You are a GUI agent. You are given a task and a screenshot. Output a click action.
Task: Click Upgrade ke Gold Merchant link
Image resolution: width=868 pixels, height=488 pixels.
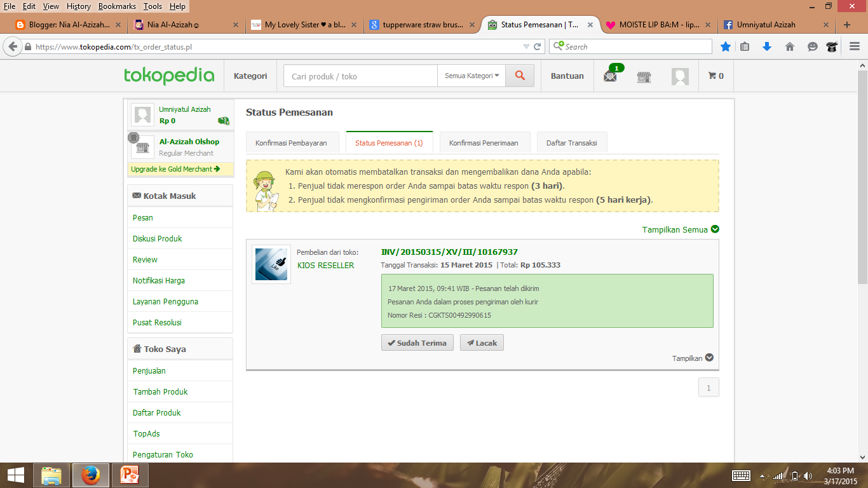tap(175, 169)
